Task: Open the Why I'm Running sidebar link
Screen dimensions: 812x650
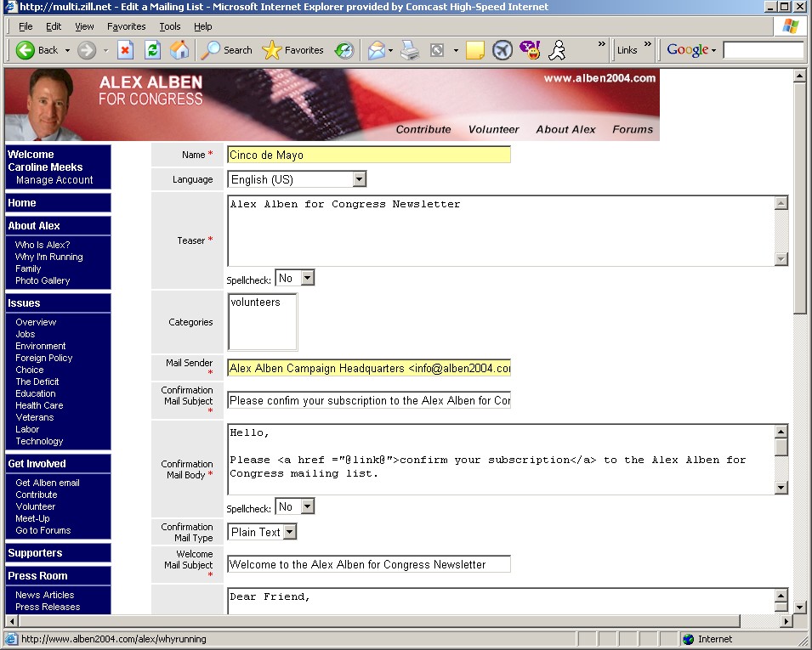Action: [x=48, y=257]
